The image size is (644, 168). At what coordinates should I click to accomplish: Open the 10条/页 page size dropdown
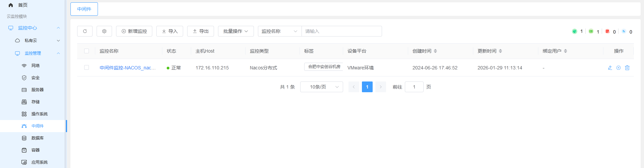(322, 87)
